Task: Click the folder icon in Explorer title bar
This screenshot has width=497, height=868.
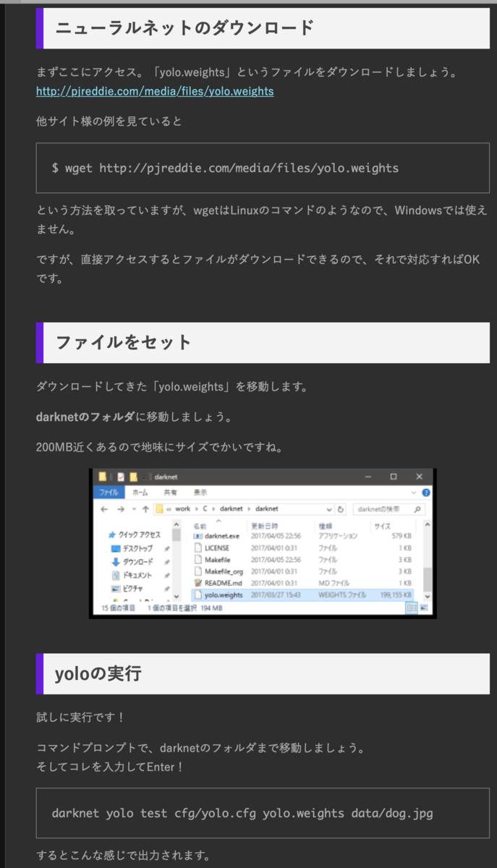Action: point(103,476)
